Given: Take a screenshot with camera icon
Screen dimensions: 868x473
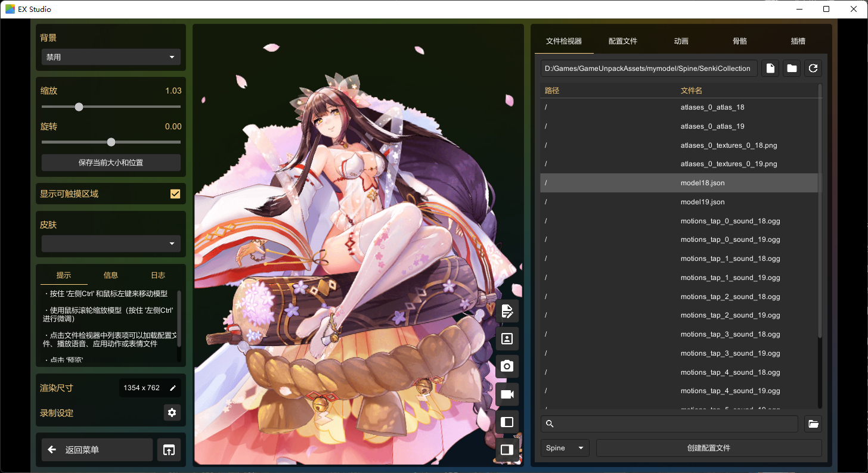Looking at the screenshot, I should [507, 366].
